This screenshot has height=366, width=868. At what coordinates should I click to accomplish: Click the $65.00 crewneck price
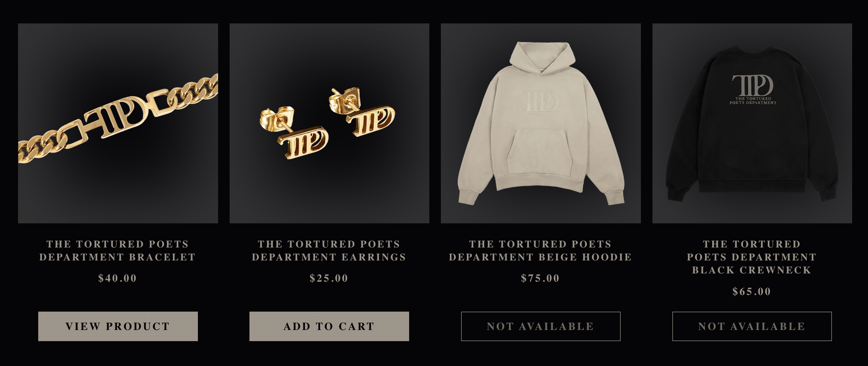pos(752,291)
